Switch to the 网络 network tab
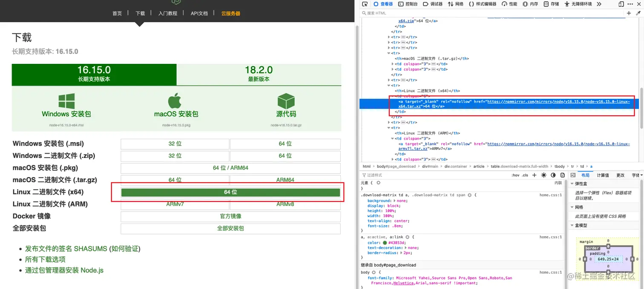The image size is (644, 289). [455, 4]
